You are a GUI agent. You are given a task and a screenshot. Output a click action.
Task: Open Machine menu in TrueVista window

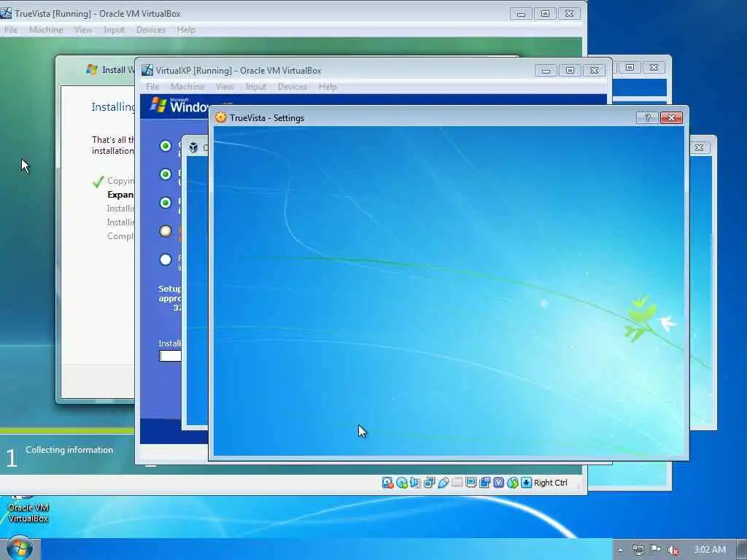pos(46,29)
